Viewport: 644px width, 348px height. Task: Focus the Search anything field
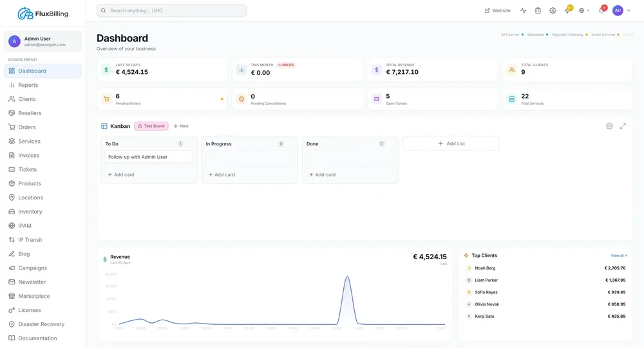click(172, 11)
